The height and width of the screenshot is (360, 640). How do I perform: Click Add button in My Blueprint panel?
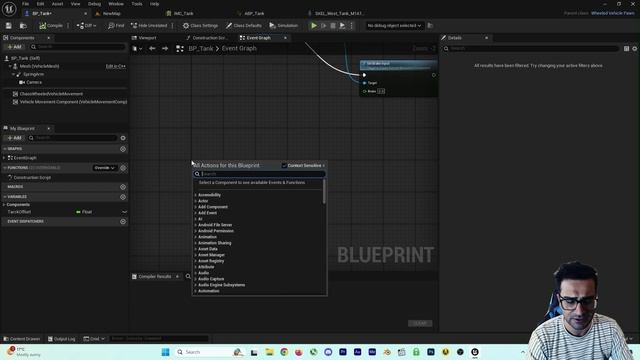[15, 138]
